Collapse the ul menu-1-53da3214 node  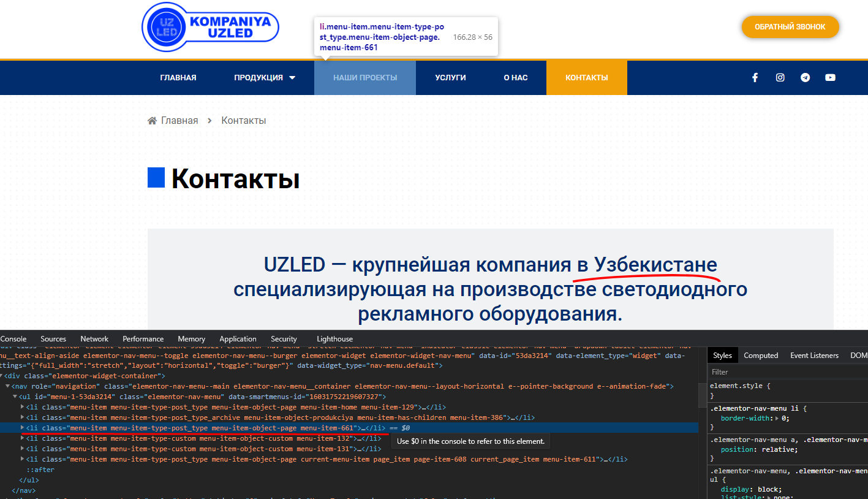pyautogui.click(x=15, y=397)
